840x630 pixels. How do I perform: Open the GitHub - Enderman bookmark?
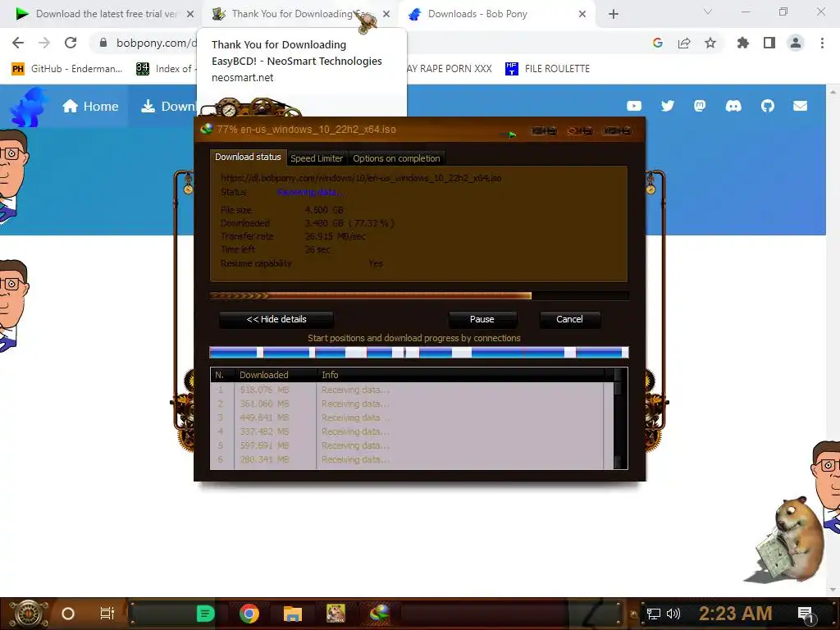click(x=67, y=69)
